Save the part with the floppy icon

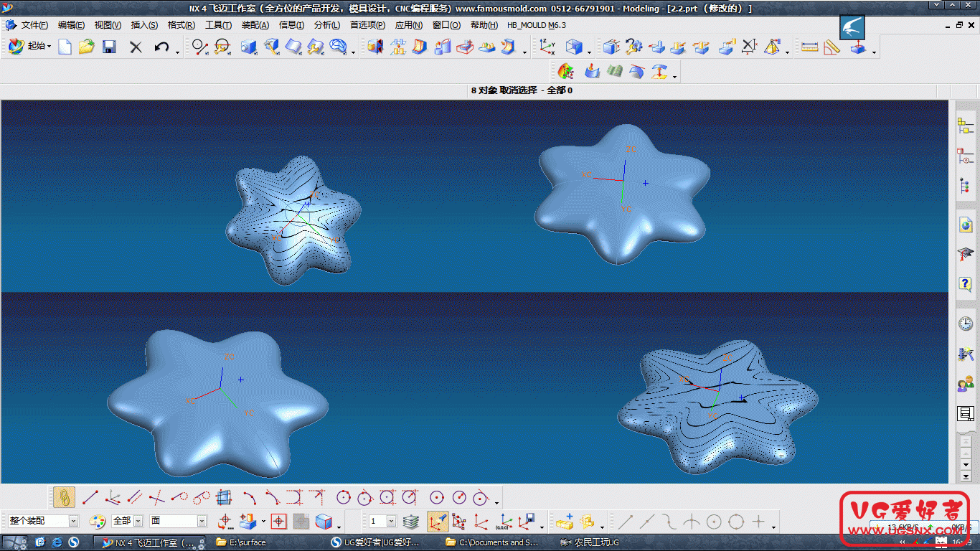coord(109,47)
